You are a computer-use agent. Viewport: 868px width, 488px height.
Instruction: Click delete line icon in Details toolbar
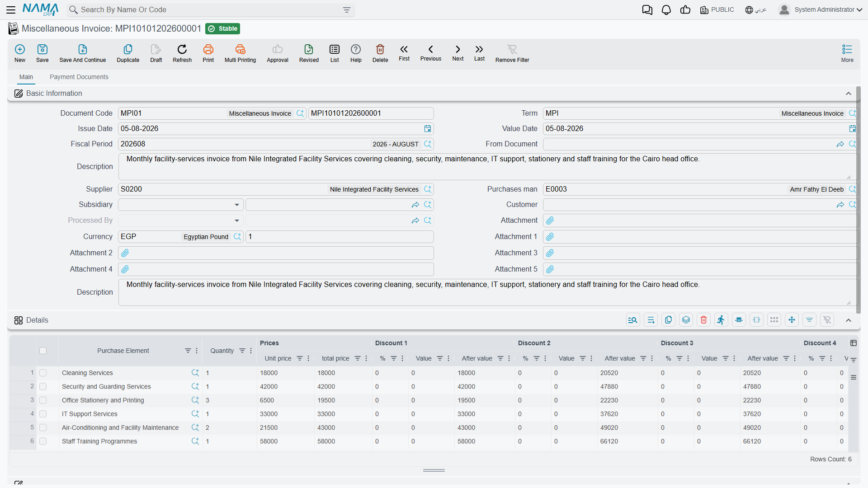(703, 320)
